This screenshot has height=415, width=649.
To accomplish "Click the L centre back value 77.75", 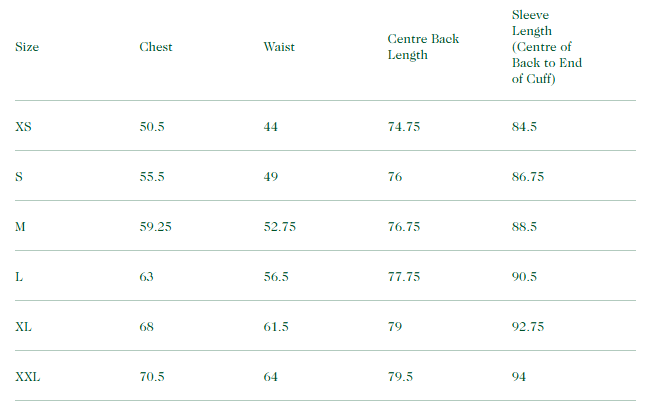I will [404, 277].
